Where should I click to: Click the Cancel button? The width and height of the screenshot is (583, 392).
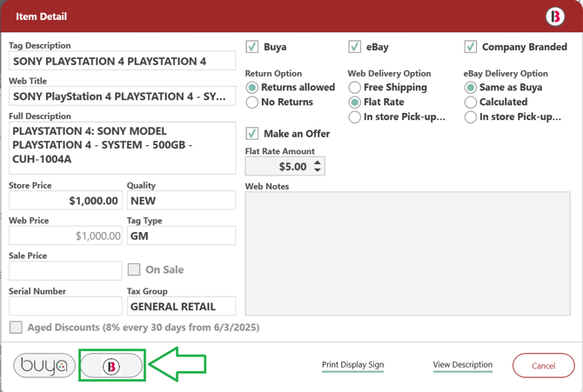[543, 366]
